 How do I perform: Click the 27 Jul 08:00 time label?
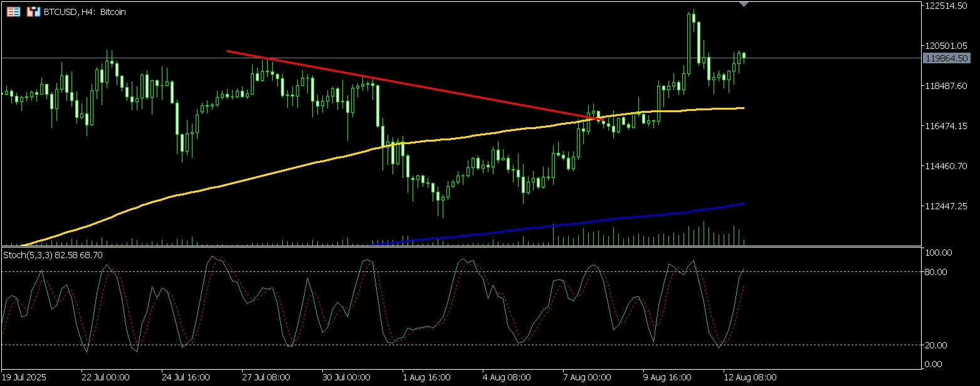[x=266, y=378]
